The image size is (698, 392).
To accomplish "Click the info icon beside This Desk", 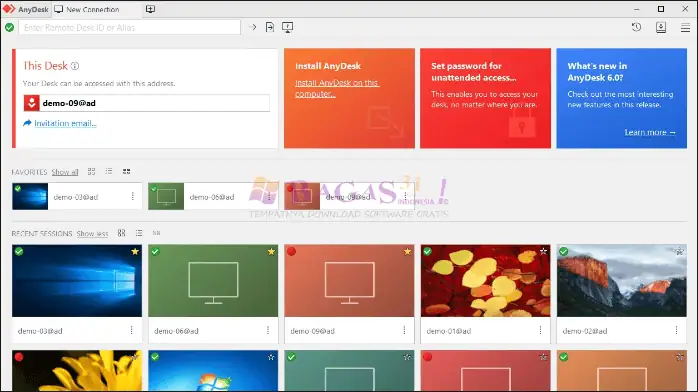I will point(75,66).
